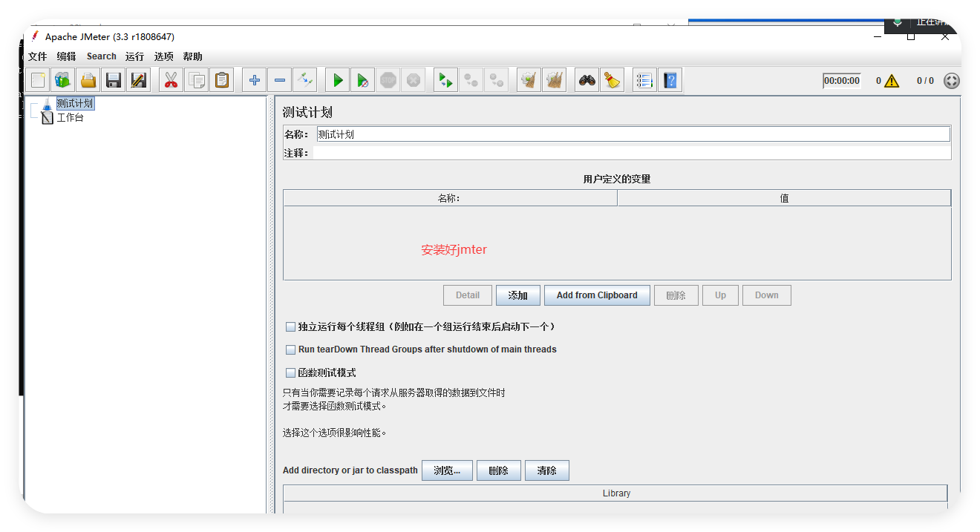Click 删除 button next to 浏览...
The height and width of the screenshot is (532, 980).
[x=499, y=470]
